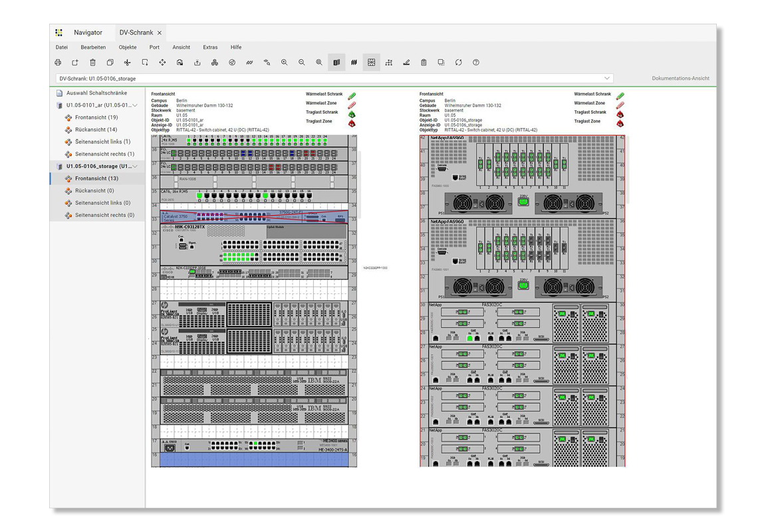
Task: Click the zoom out magnifier icon
Action: 301,63
